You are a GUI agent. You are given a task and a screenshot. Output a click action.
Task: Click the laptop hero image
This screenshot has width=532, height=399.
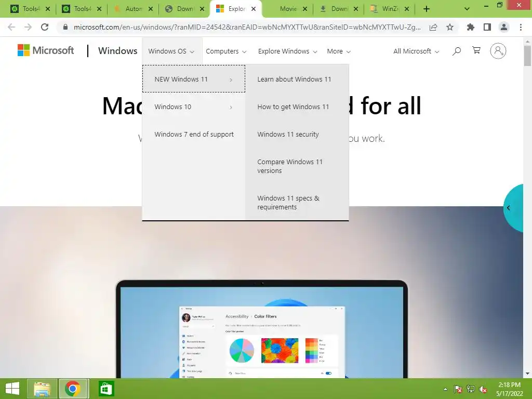[x=262, y=329]
